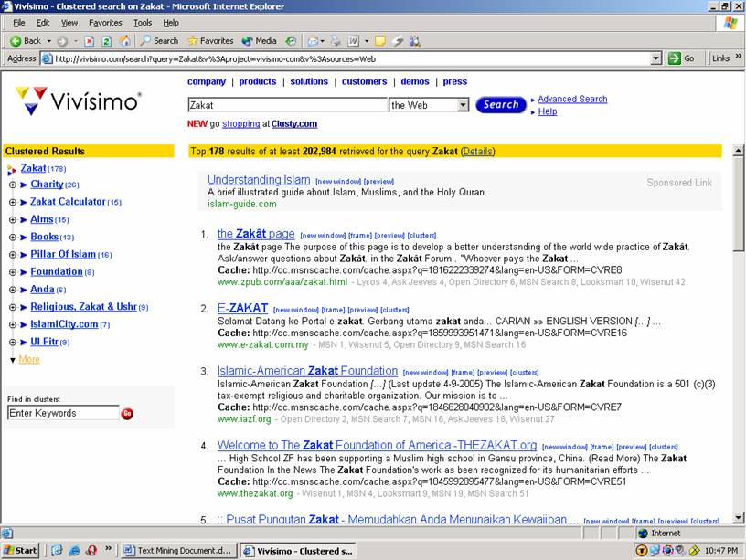
Task: Click the vertical scrollbar down arrow
Action: coord(739,518)
